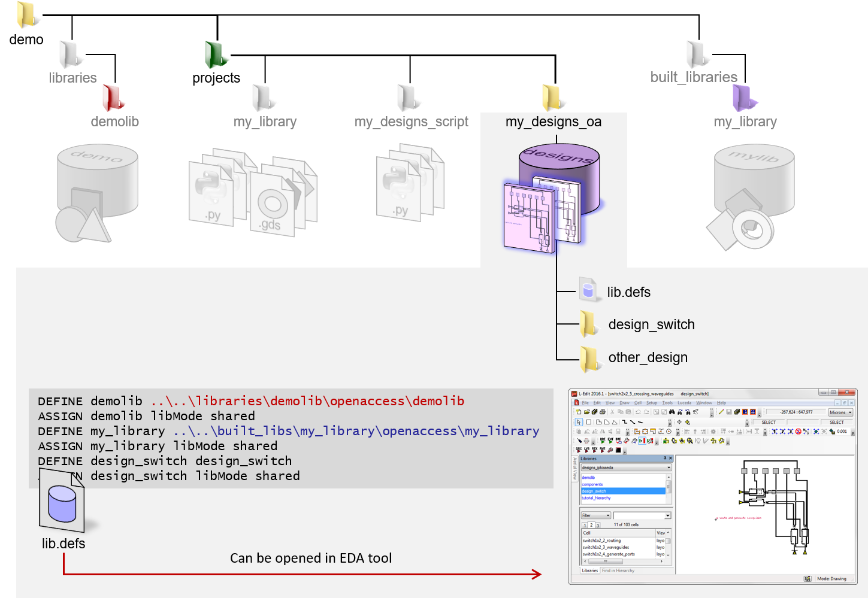The width and height of the screenshot is (868, 598).
Task: Click the yellow pencil edit icon
Action: 721,412
